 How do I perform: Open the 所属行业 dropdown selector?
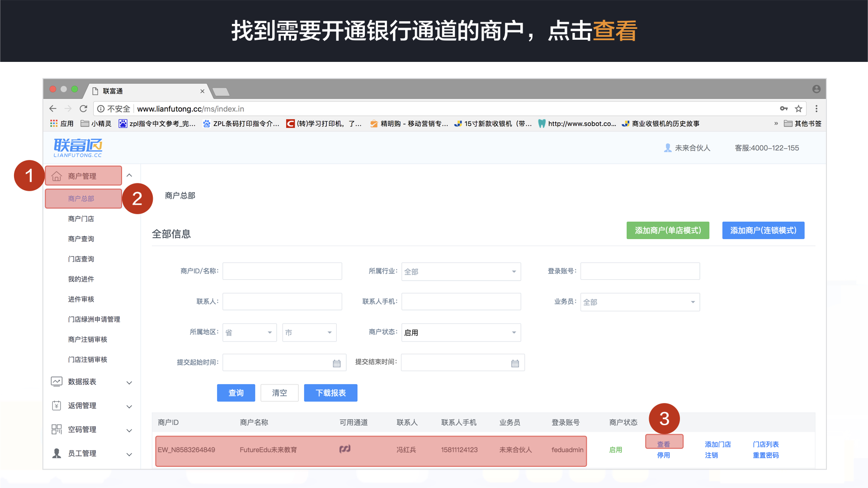(462, 271)
